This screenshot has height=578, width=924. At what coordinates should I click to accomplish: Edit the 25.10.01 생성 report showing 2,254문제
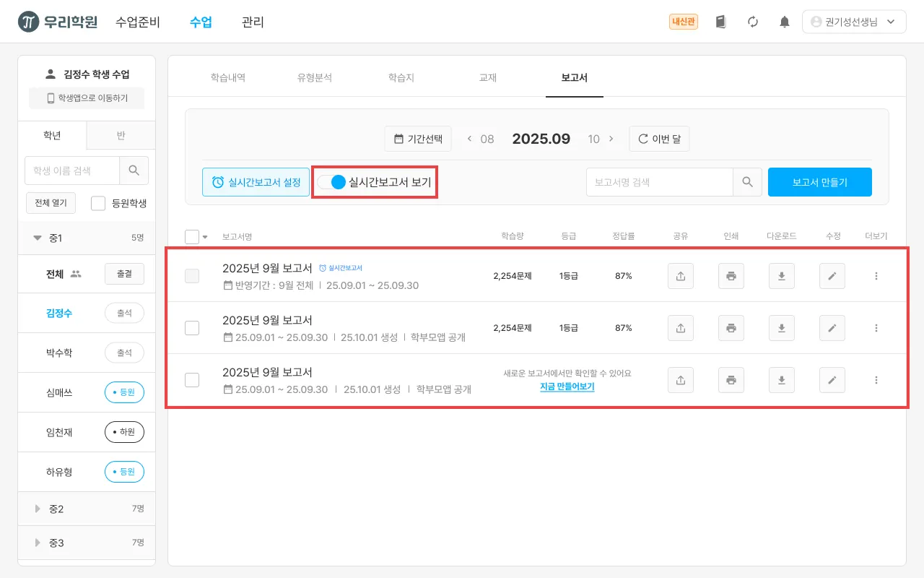point(832,328)
